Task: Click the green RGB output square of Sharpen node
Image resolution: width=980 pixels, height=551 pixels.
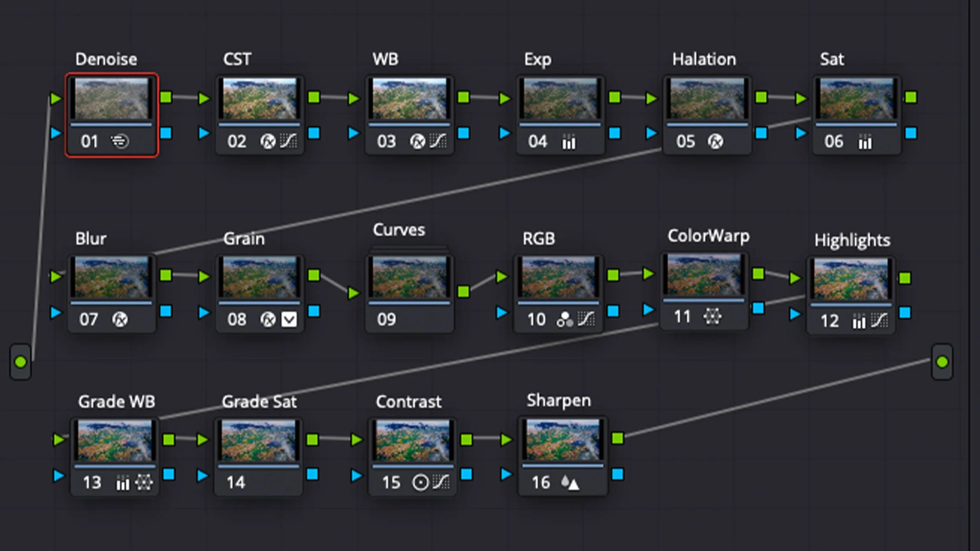Action: click(618, 439)
